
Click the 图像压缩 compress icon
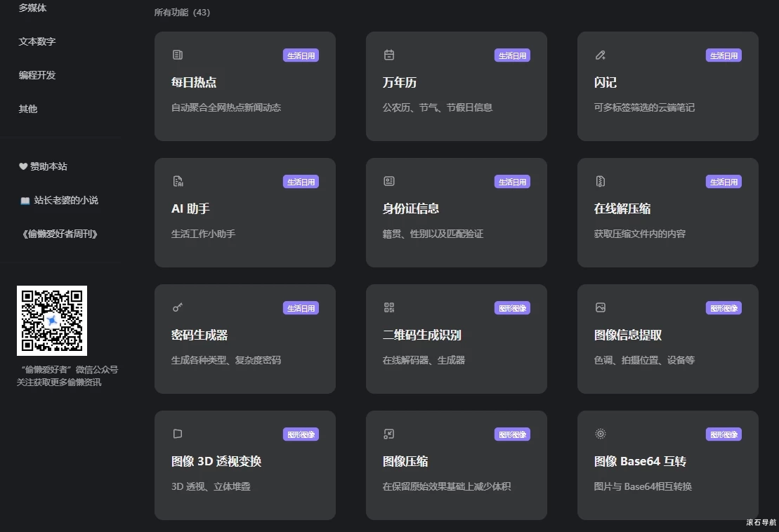388,434
